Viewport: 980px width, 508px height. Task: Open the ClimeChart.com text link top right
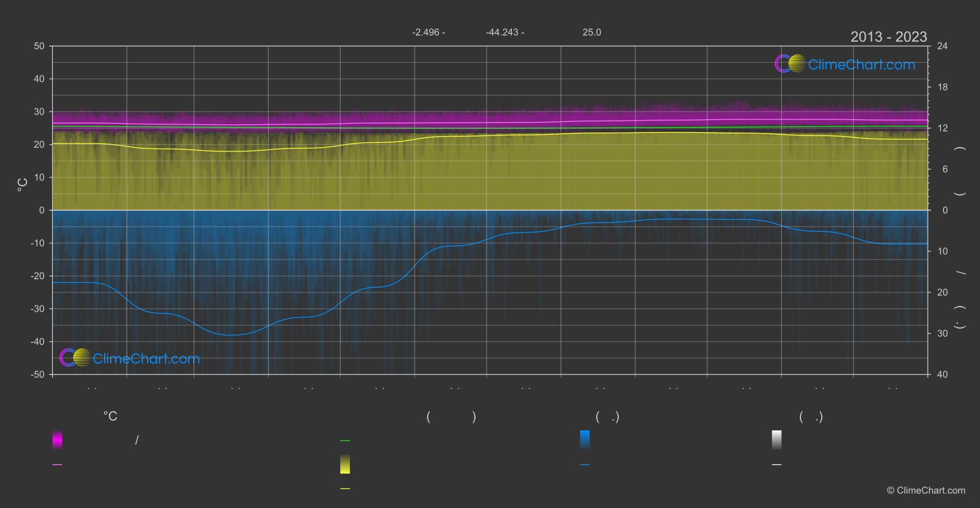pos(861,65)
